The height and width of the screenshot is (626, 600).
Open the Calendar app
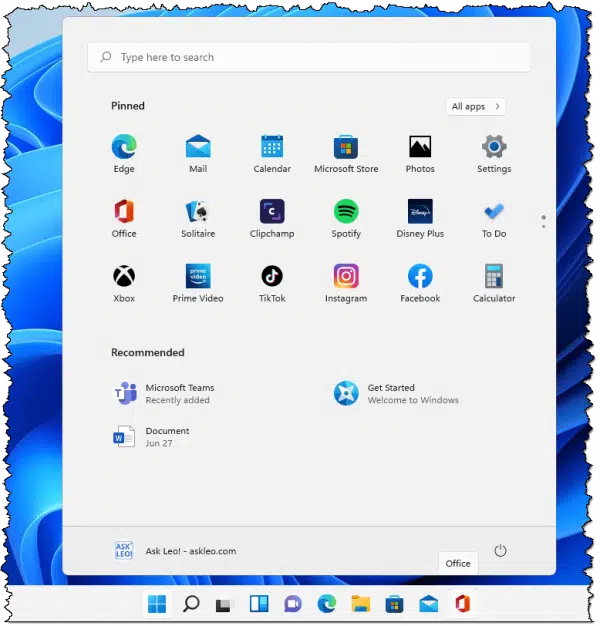(272, 153)
